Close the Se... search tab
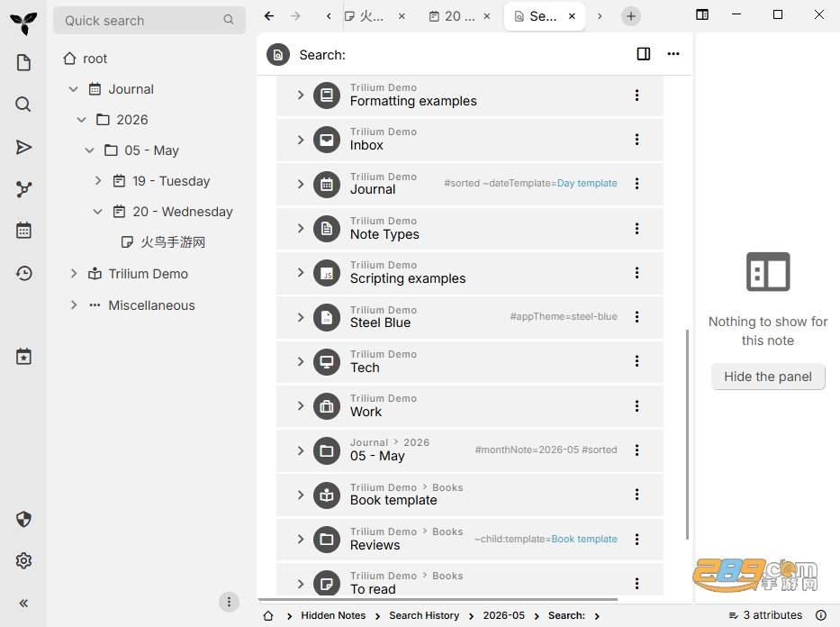 [x=572, y=16]
